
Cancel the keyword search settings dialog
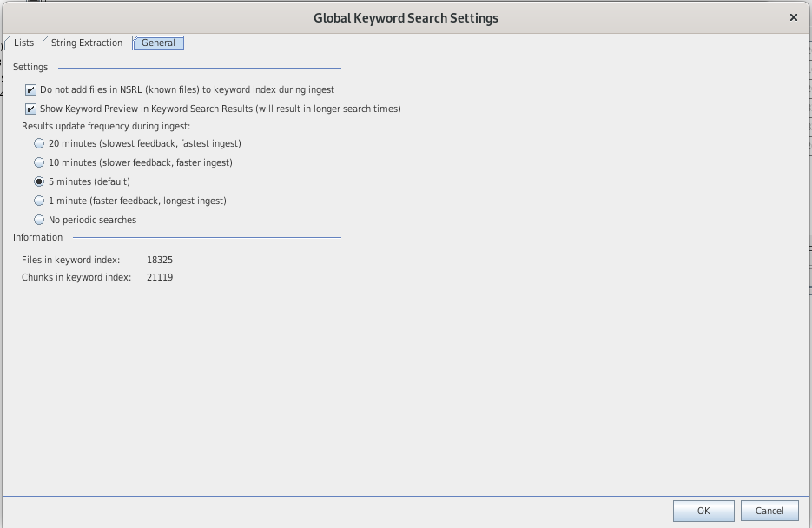(x=769, y=511)
